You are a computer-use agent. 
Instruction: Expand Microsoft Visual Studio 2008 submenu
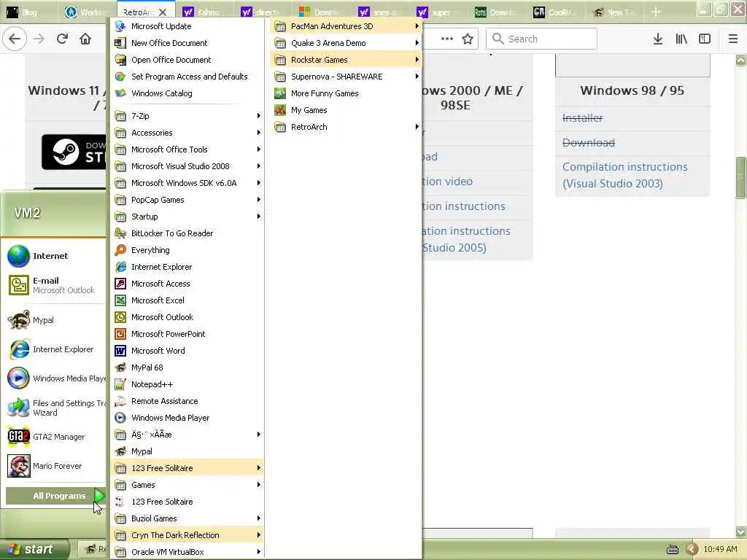coord(187,166)
